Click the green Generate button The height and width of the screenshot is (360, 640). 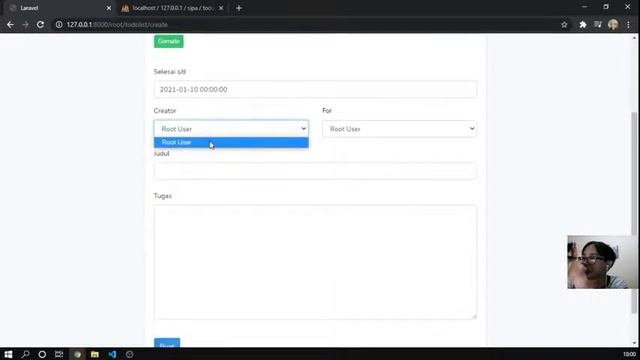pos(169,41)
